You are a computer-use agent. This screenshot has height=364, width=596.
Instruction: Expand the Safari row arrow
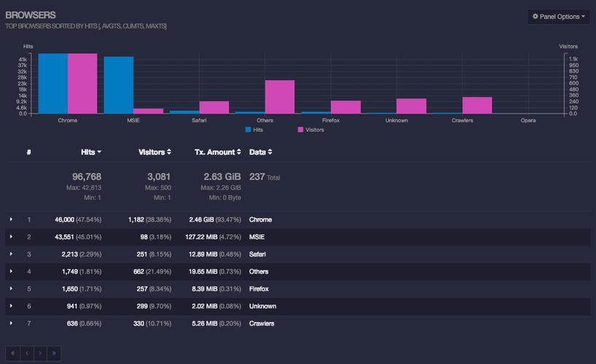point(11,254)
